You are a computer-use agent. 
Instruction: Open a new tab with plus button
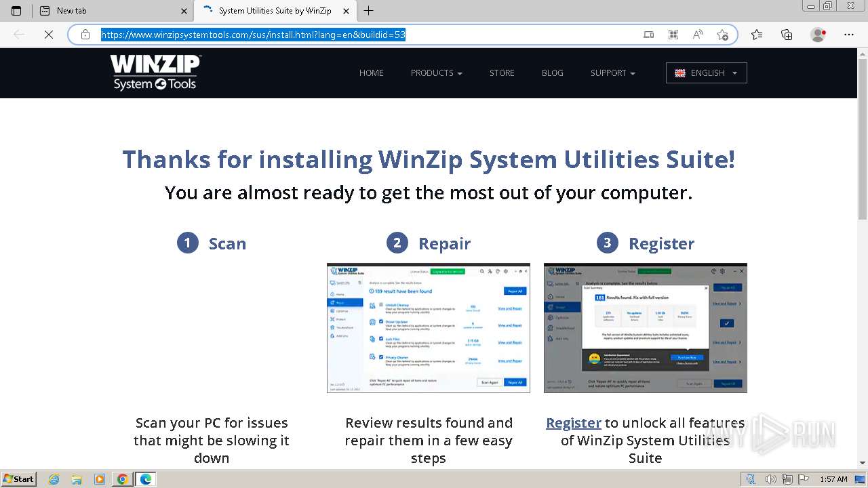tap(368, 11)
